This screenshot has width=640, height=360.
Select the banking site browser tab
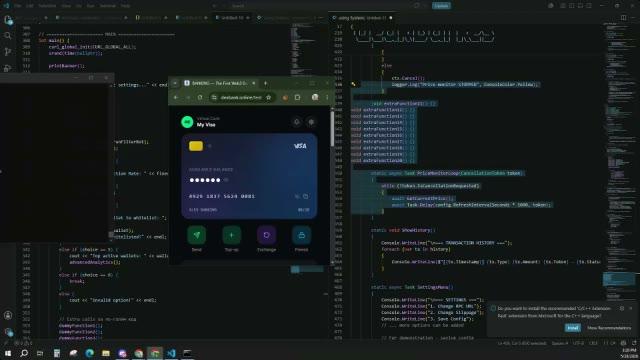[220, 83]
